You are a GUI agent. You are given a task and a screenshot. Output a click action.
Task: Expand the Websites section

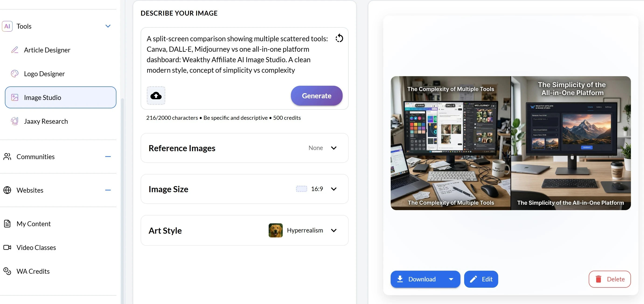(108, 190)
